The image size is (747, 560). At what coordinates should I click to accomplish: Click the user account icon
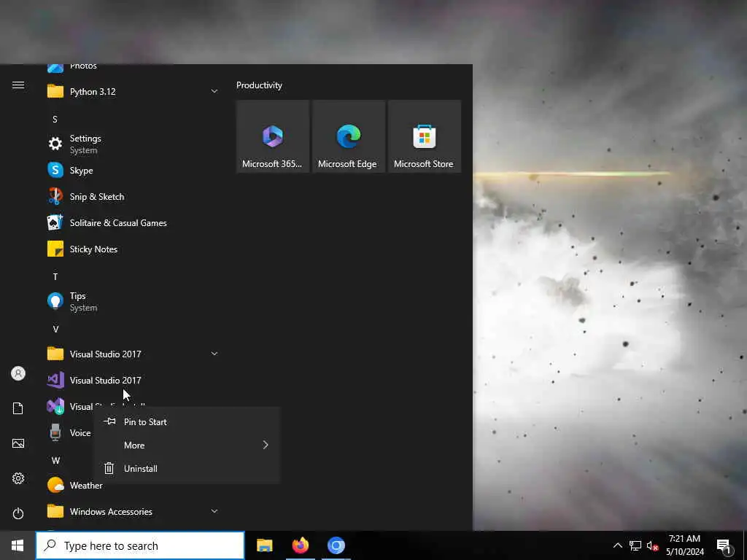pos(18,373)
